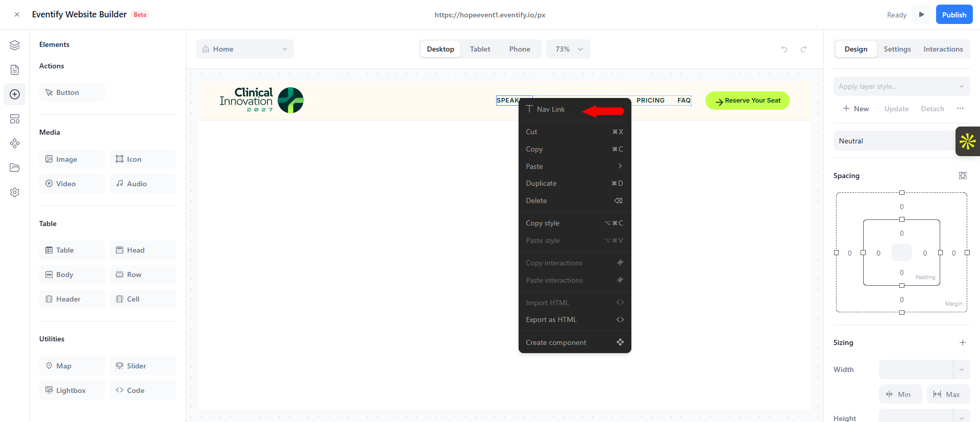Choose Copy from context menu
The height and width of the screenshot is (422, 980).
(575, 149)
